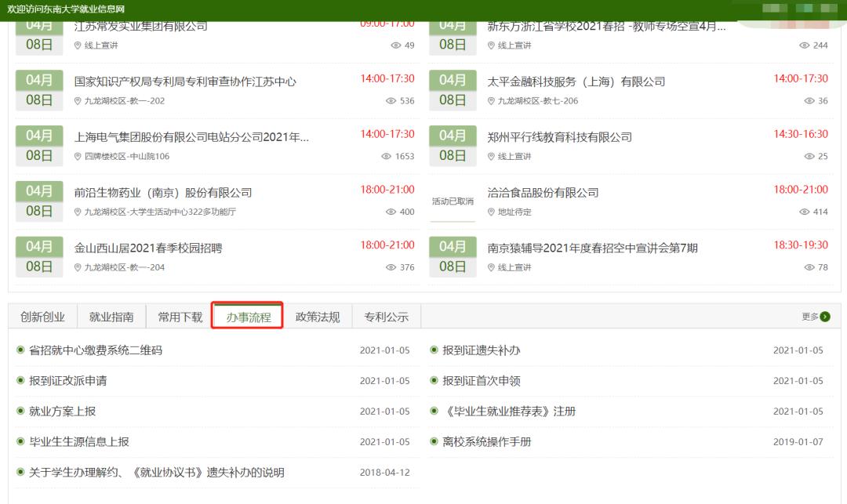The image size is (847, 504).
Task: Click the location pin for 前沿生物药业 event
Action: tap(78, 212)
